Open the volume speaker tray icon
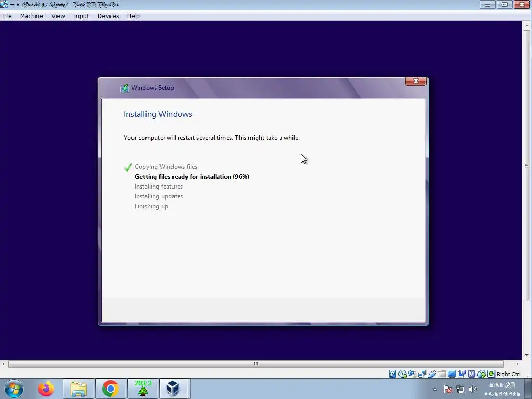This screenshot has height=399, width=532. [x=473, y=390]
